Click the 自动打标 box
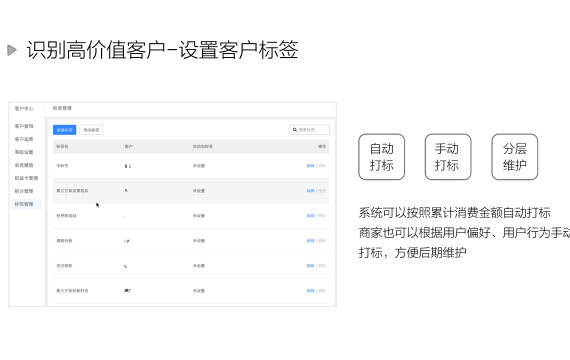This screenshot has width=570, height=360. [381, 157]
